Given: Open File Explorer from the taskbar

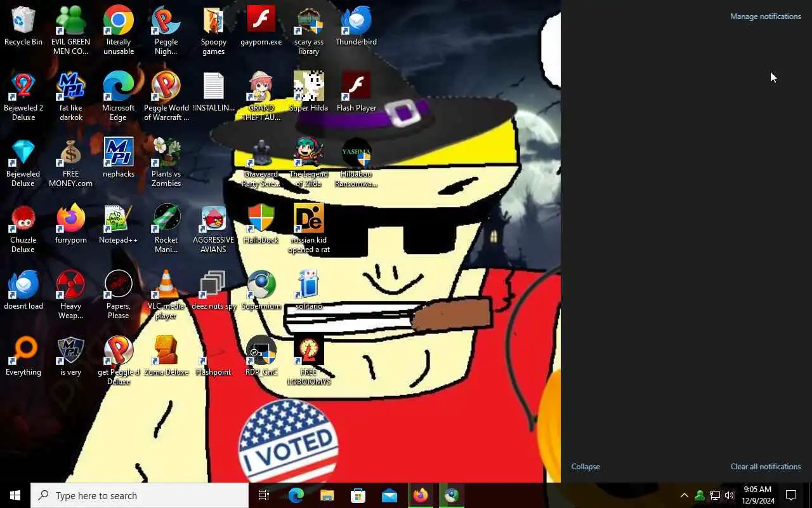Looking at the screenshot, I should (327, 495).
